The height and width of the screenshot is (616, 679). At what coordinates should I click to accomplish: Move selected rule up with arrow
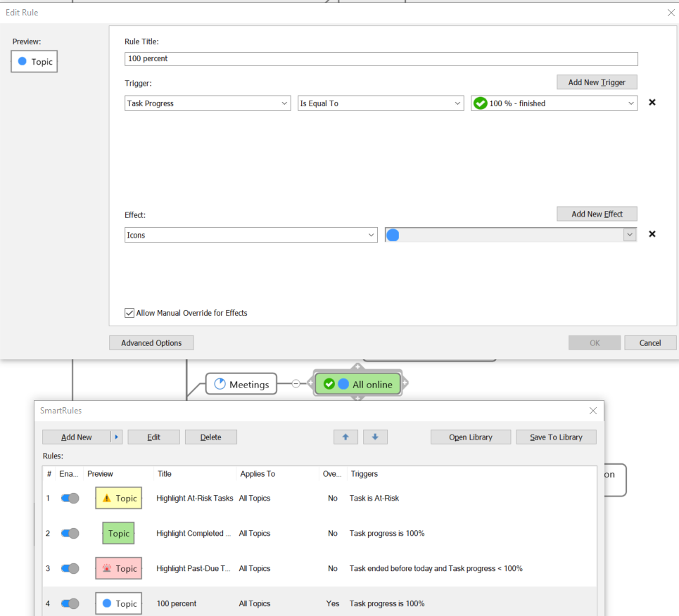tap(345, 437)
